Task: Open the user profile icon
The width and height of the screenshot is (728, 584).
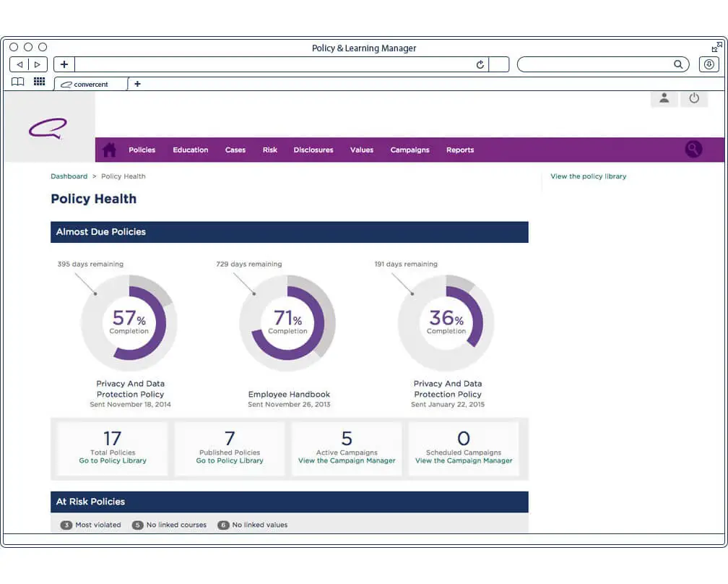Action: [664, 98]
